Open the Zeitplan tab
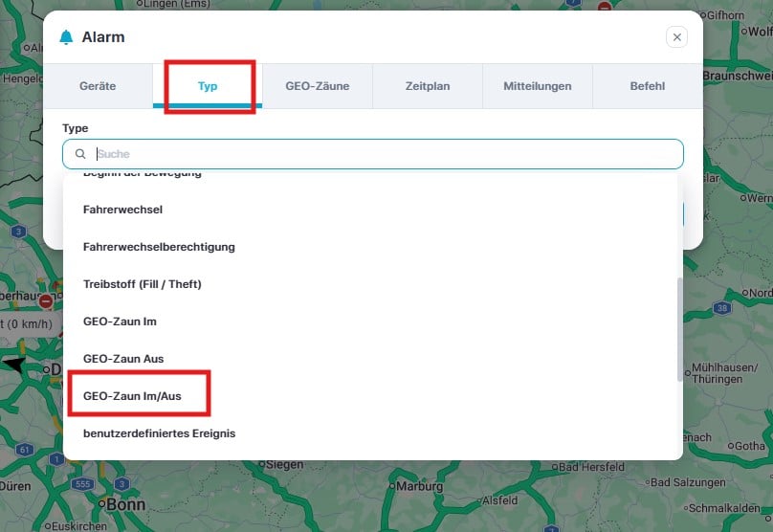The width and height of the screenshot is (773, 532). coord(427,86)
